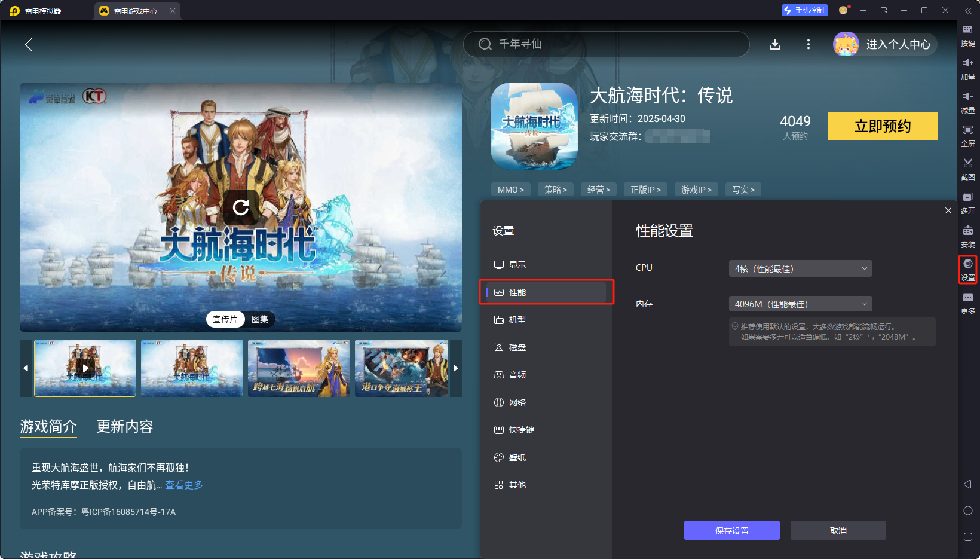Select the 跨越七海扬帆启航 thumbnail
The height and width of the screenshot is (559, 980).
299,368
